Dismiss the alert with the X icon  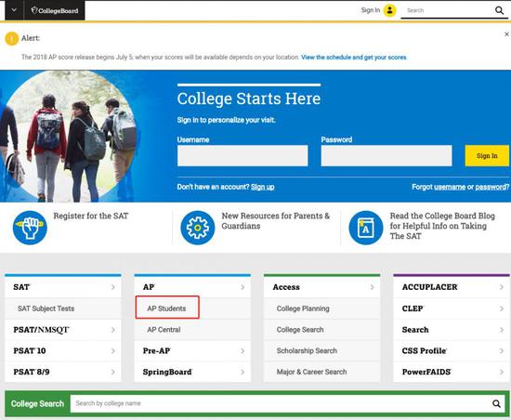coord(506,33)
